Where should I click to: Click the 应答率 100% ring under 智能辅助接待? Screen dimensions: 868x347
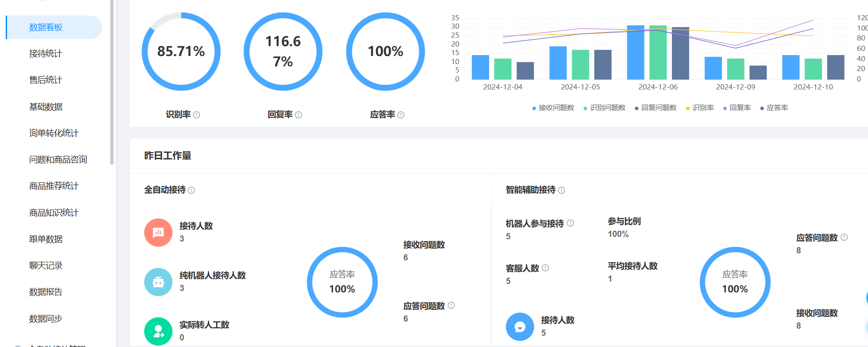pyautogui.click(x=735, y=282)
